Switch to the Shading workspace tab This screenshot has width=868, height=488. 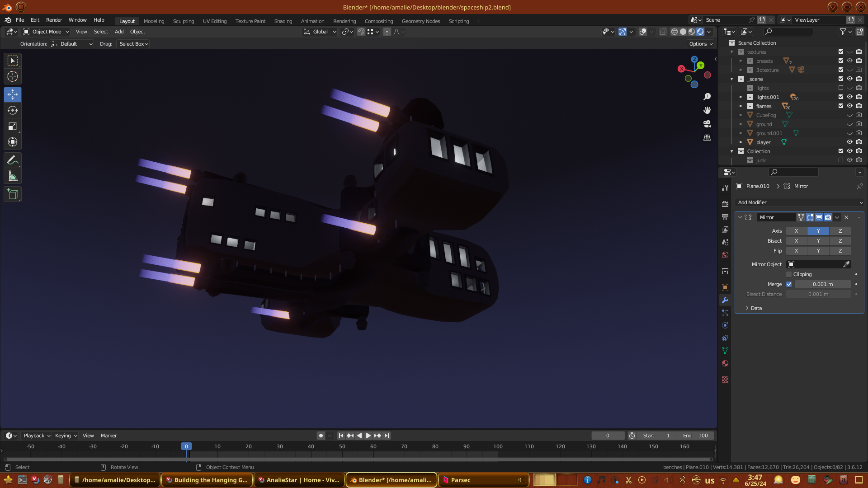(x=283, y=21)
